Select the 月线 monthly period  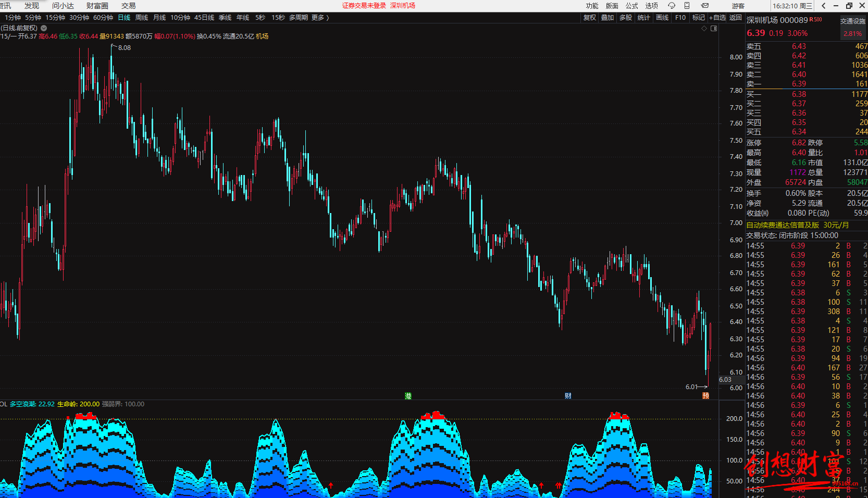[x=159, y=18]
